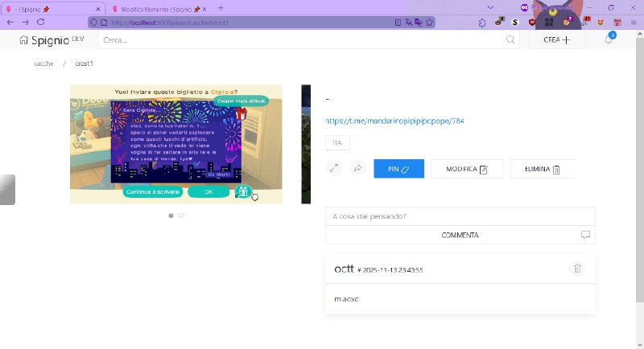Click the S extension icon in toolbar
644x349 pixels.
pos(515,23)
